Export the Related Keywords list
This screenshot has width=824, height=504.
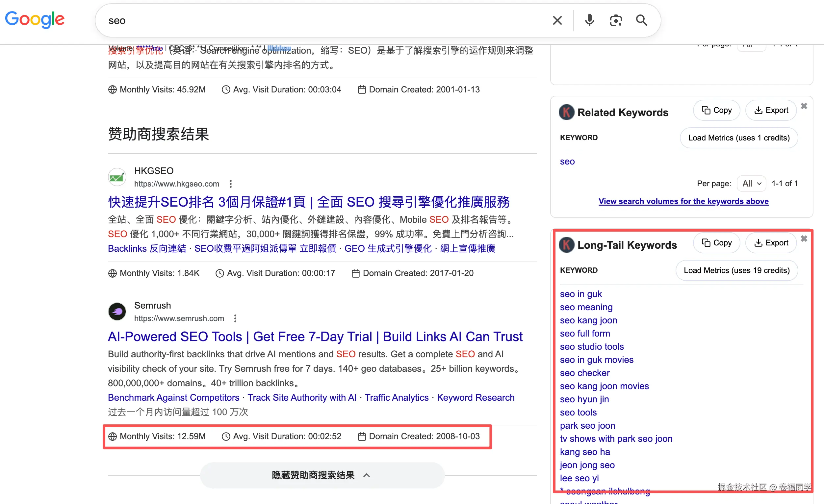[x=771, y=110]
